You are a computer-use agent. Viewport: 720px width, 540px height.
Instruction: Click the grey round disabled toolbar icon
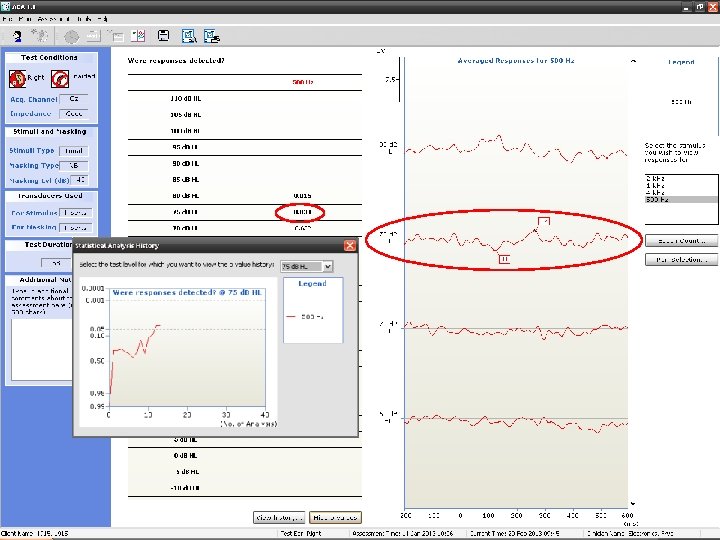[x=71, y=36]
